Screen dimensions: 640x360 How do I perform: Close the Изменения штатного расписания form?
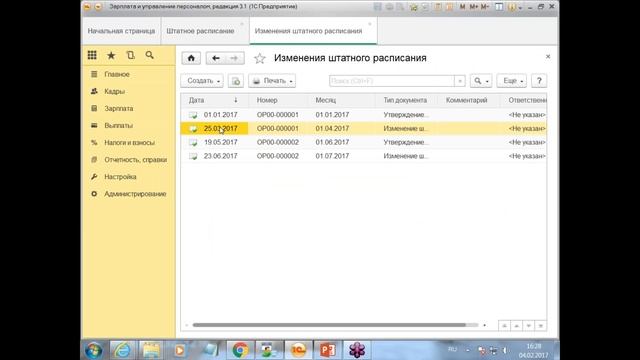pos(548,56)
